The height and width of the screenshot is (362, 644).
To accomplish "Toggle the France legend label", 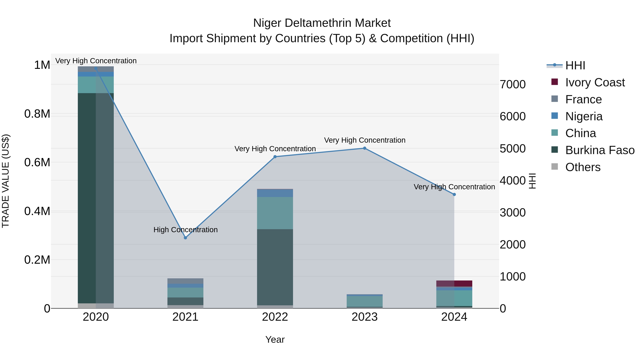I will click(584, 99).
